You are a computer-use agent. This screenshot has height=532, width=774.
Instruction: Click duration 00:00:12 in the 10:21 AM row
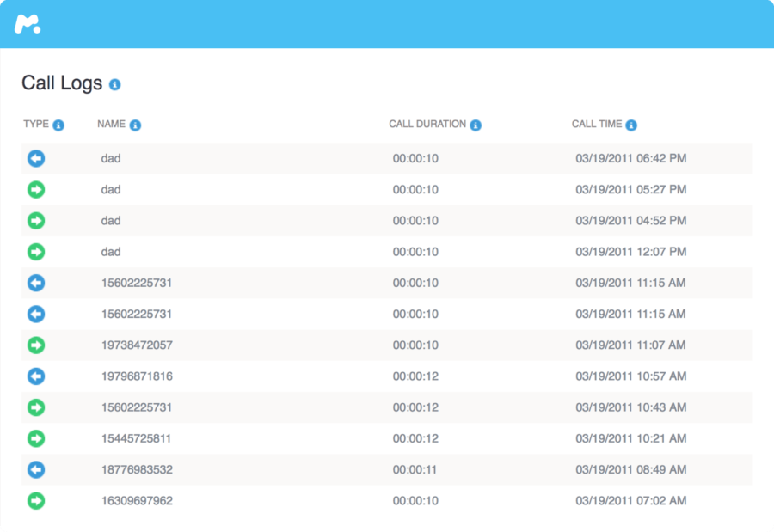(415, 438)
